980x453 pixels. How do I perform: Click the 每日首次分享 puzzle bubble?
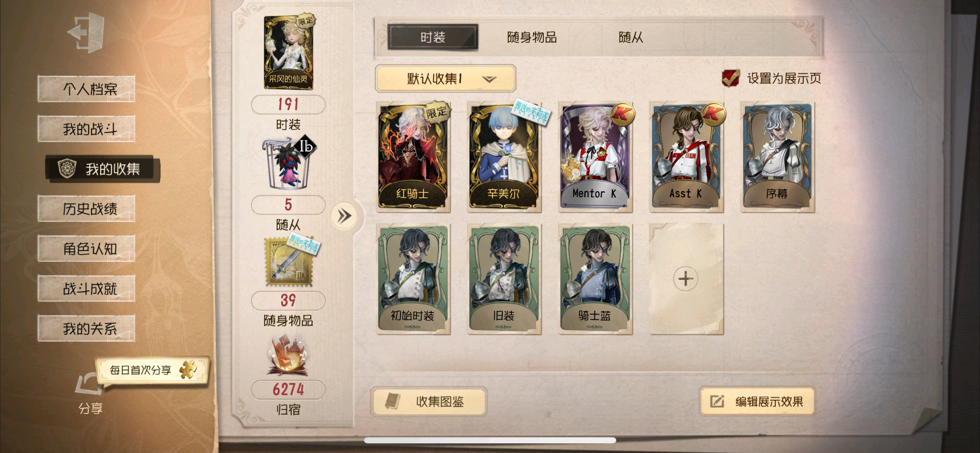(153, 370)
